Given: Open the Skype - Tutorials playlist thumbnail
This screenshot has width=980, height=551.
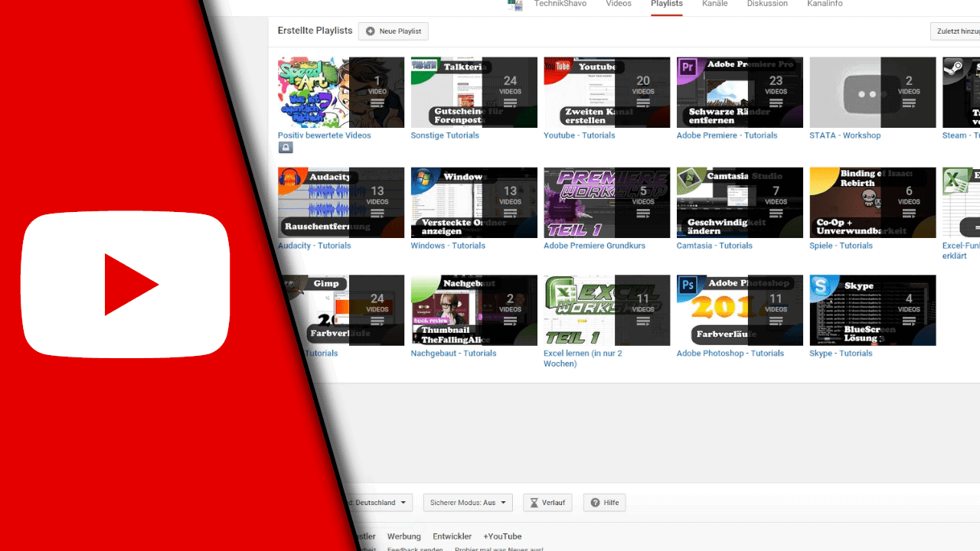Looking at the screenshot, I should pyautogui.click(x=873, y=310).
